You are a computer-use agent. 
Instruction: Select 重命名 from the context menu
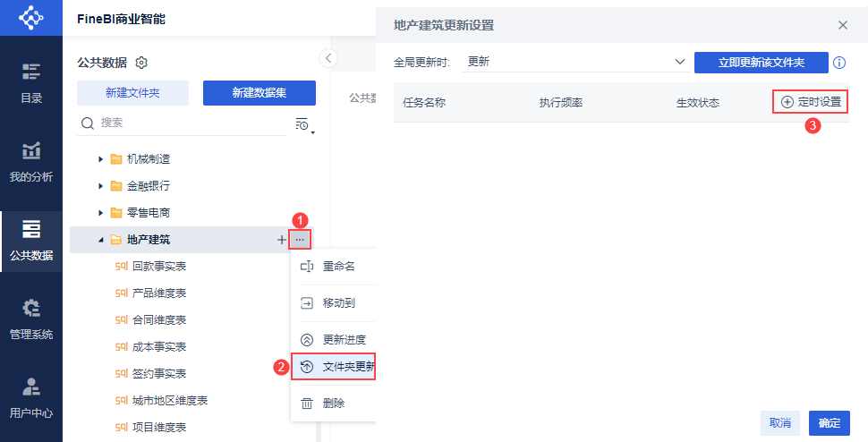pos(338,267)
